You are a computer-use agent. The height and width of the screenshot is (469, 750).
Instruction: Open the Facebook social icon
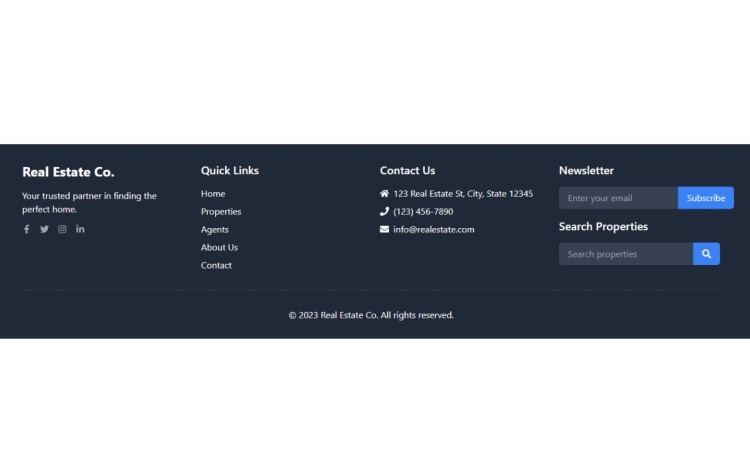click(26, 229)
